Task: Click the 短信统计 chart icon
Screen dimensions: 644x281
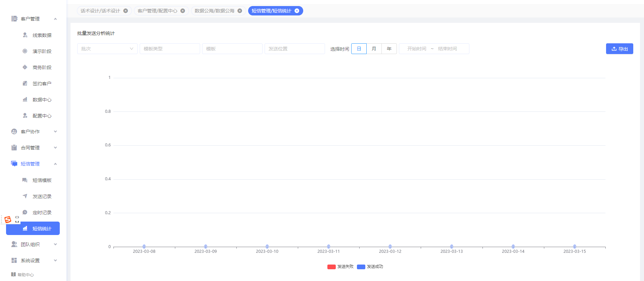Action: pos(25,228)
